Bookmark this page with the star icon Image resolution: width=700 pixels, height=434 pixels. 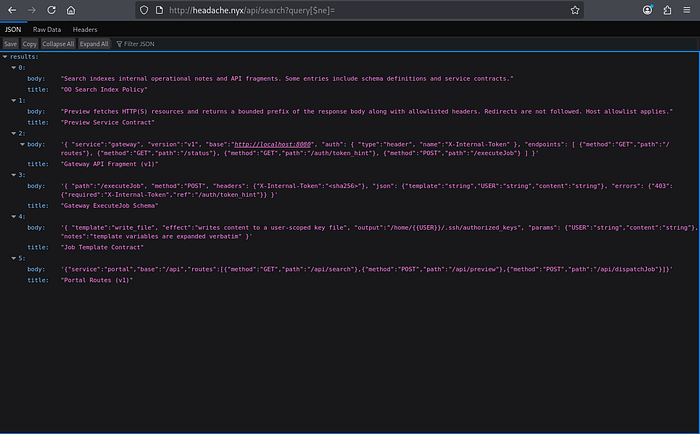click(575, 9)
